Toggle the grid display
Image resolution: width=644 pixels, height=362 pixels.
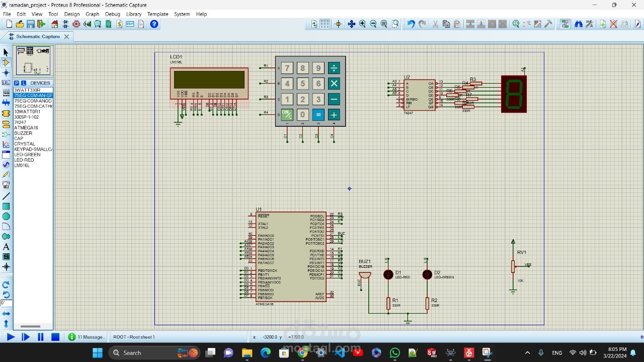(x=326, y=24)
